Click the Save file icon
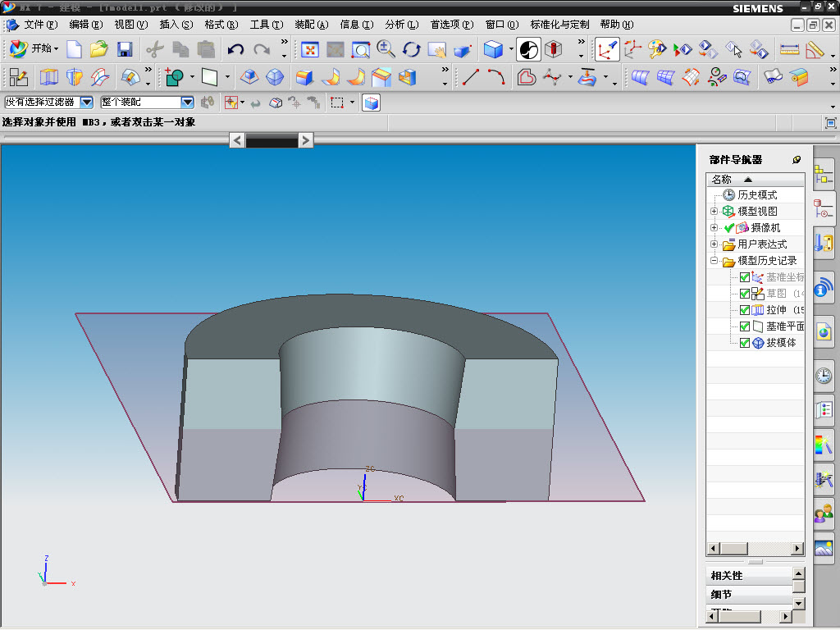The width and height of the screenshot is (840, 630). click(125, 49)
